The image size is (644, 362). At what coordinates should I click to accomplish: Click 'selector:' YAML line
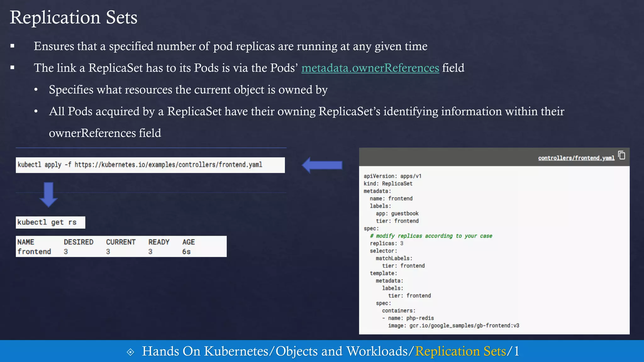tap(383, 251)
